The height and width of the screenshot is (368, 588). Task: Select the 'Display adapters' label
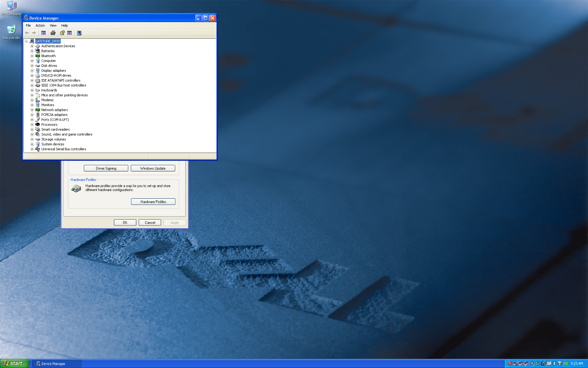pos(54,71)
